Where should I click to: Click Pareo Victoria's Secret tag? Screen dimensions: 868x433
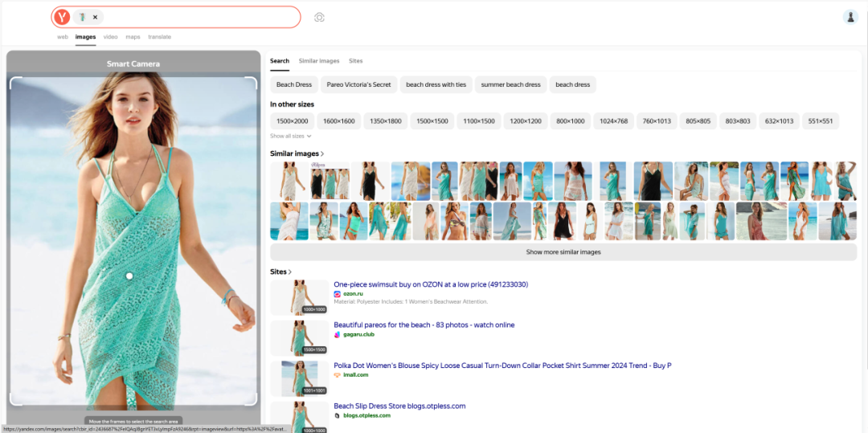pos(358,84)
